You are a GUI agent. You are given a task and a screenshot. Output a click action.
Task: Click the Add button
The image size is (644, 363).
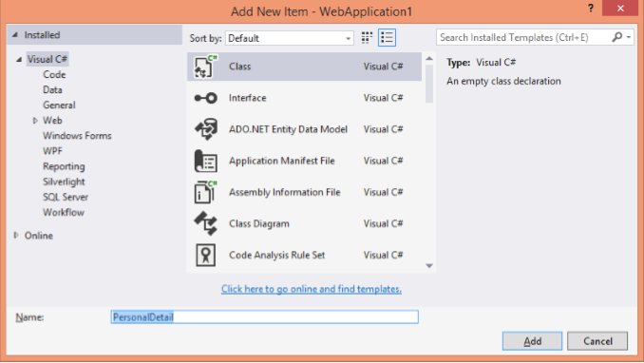click(532, 341)
